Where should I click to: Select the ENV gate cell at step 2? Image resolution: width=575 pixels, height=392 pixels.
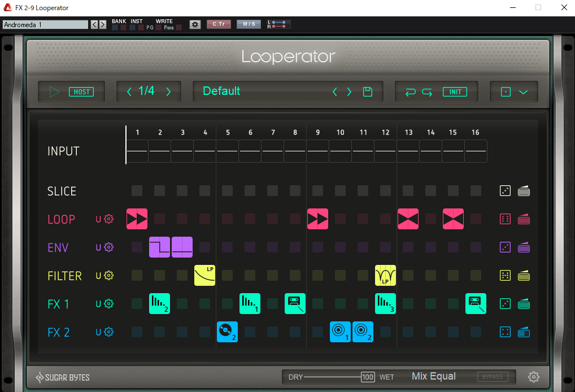click(159, 247)
